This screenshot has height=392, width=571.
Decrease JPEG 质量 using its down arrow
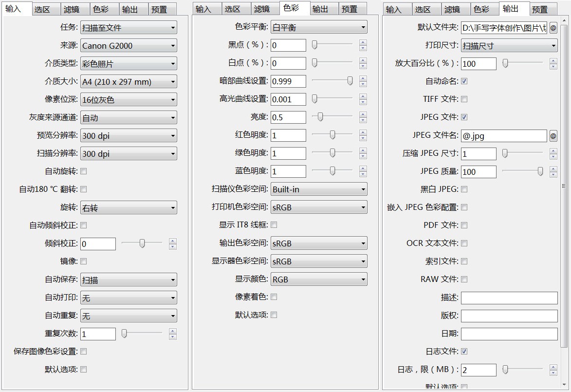coord(553,175)
